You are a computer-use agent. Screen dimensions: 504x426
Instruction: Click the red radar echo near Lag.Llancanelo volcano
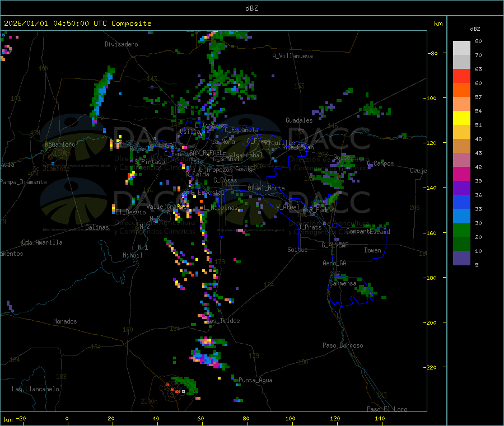pyautogui.click(x=178, y=392)
